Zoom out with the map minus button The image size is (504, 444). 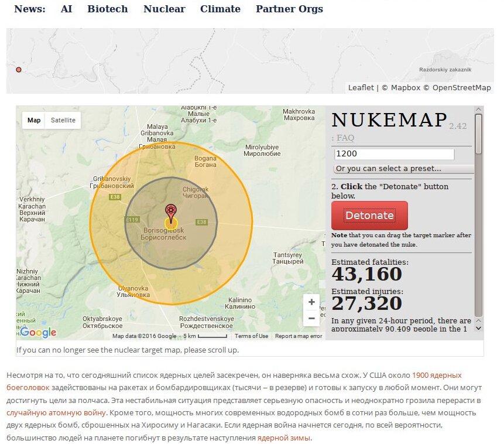[x=311, y=318]
